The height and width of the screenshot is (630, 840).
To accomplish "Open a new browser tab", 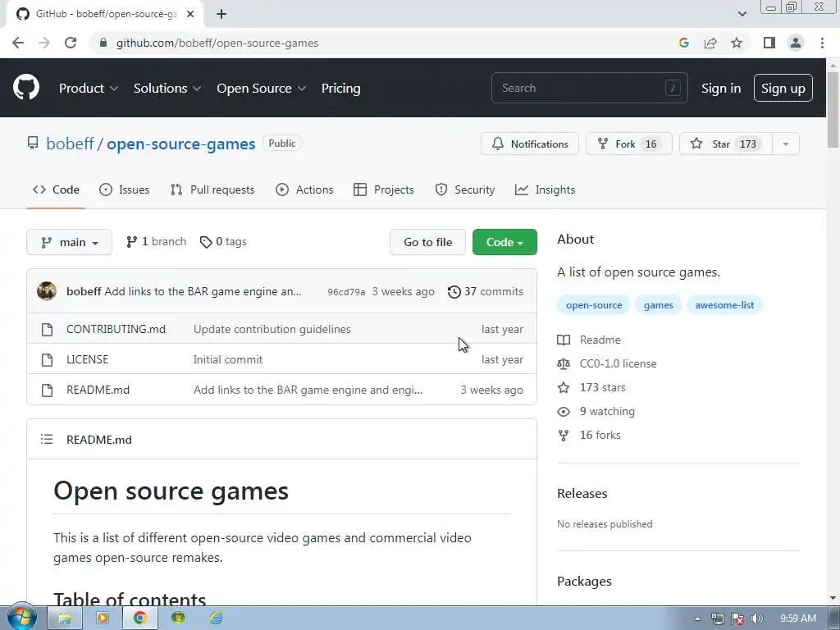I will [221, 14].
